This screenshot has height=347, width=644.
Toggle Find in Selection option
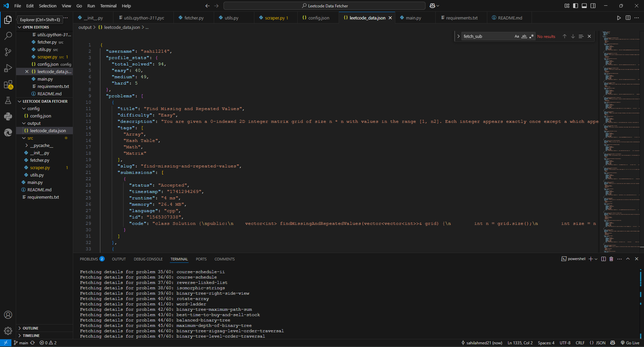[x=581, y=36]
